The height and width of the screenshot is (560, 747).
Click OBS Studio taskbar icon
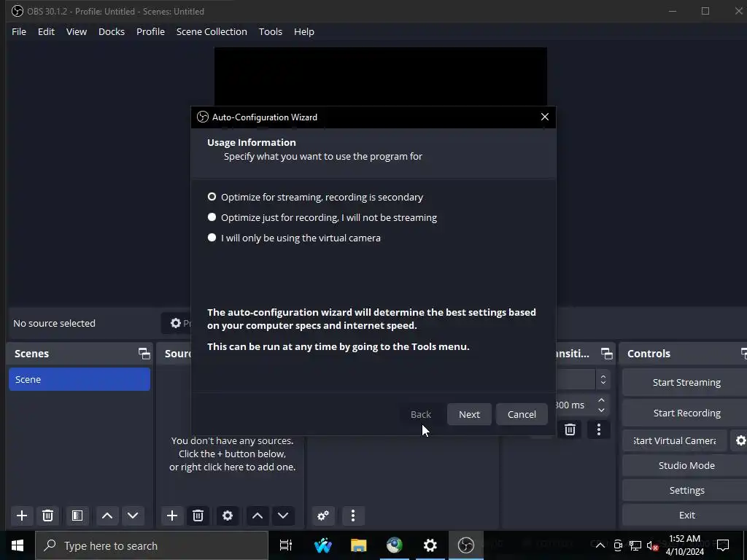coord(465,545)
